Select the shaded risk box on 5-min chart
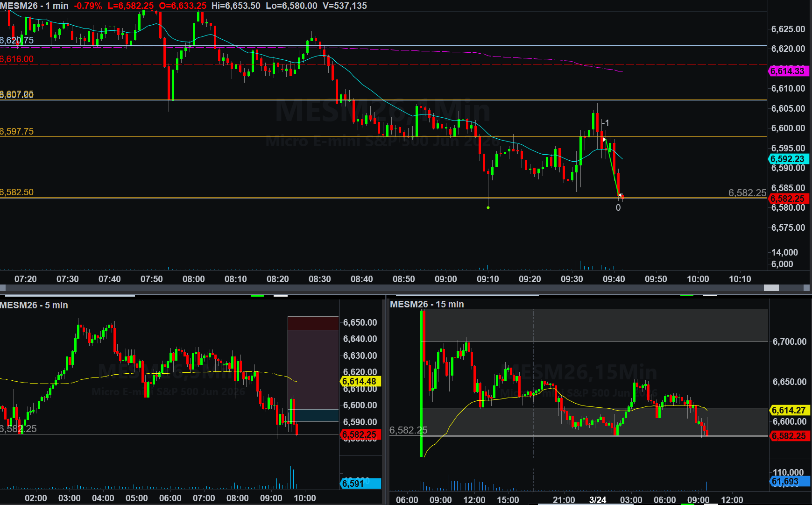 [313, 369]
